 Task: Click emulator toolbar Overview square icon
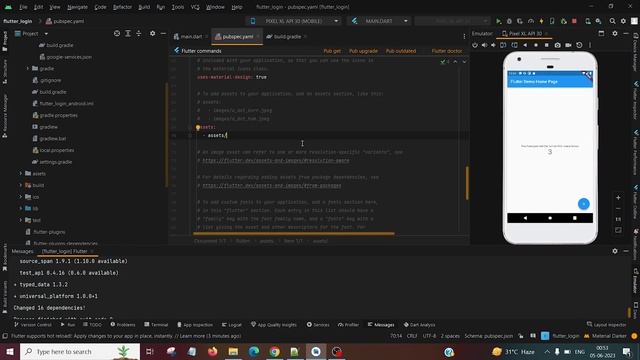547,45
